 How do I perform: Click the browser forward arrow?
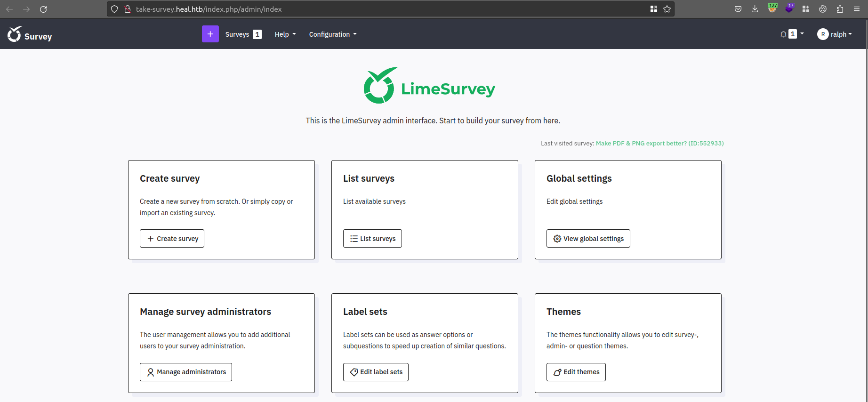(x=26, y=9)
